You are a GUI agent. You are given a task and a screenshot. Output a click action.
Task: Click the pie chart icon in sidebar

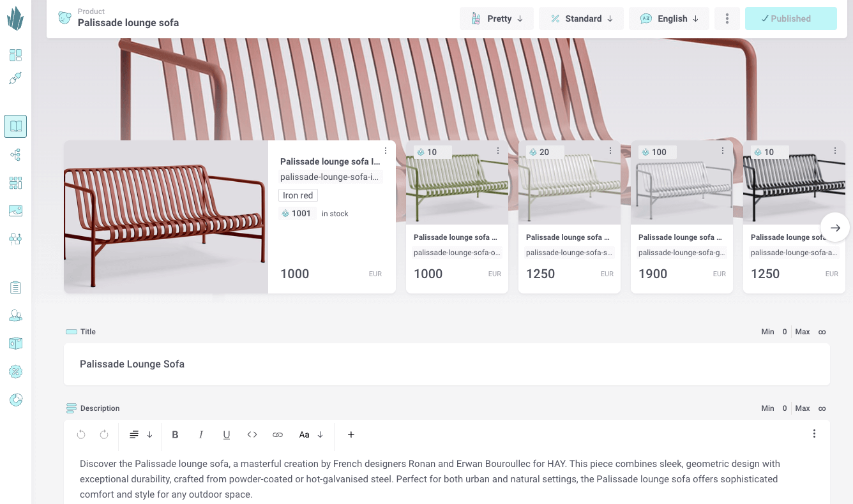click(15, 399)
